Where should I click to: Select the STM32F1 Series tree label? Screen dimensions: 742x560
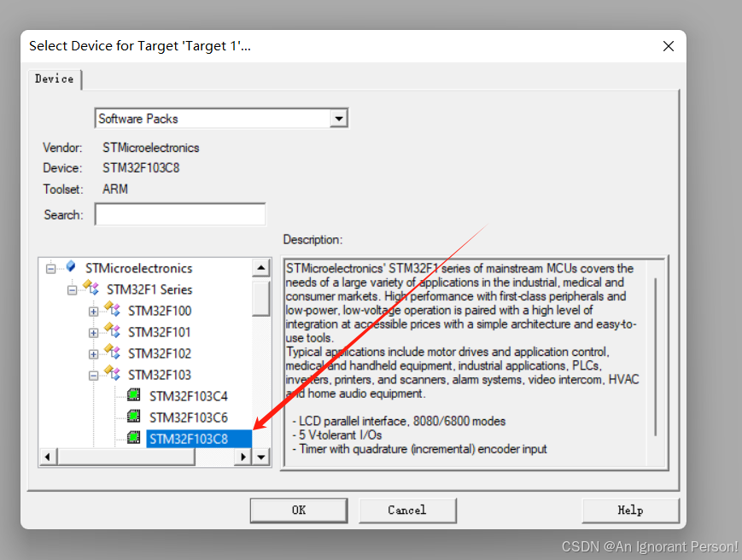coord(149,289)
